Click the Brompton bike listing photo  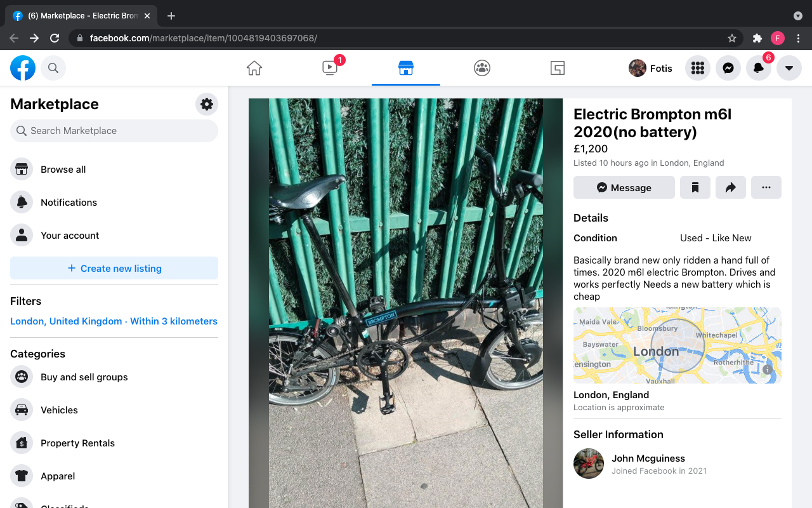pyautogui.click(x=406, y=304)
